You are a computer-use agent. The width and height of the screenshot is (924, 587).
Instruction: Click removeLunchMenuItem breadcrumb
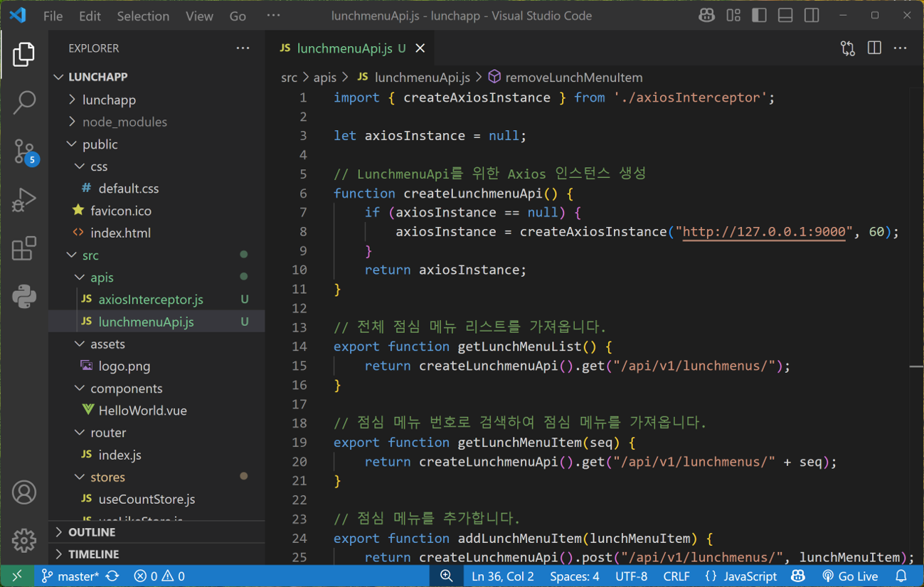click(565, 77)
